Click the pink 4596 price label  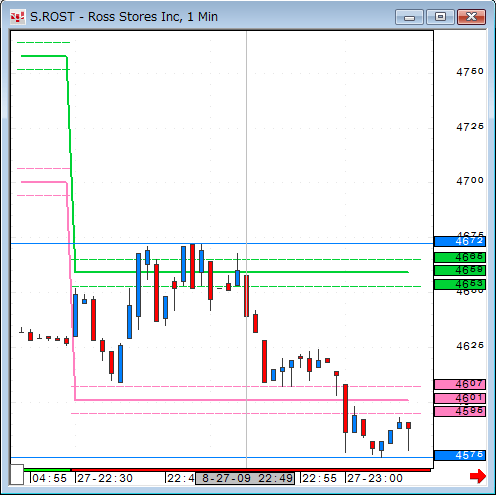point(460,411)
